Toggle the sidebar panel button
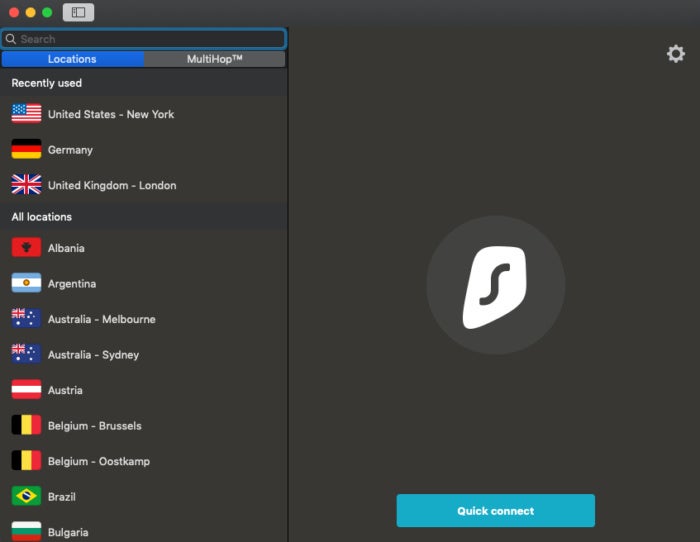 click(78, 12)
